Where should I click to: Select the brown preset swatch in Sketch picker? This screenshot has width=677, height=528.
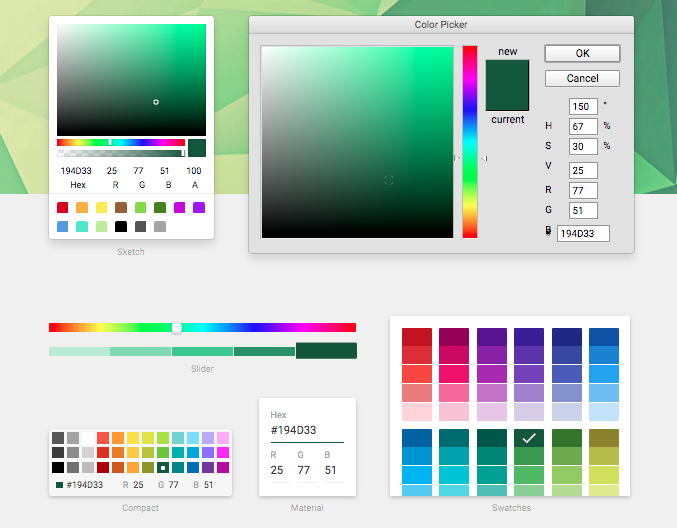click(121, 208)
